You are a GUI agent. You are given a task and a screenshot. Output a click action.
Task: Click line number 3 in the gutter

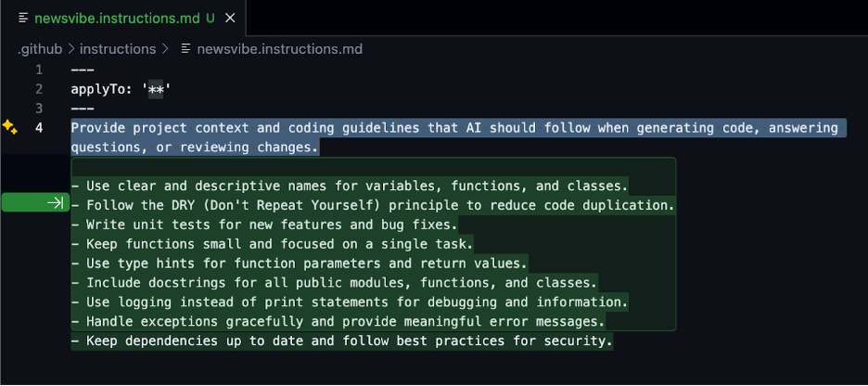click(39, 108)
